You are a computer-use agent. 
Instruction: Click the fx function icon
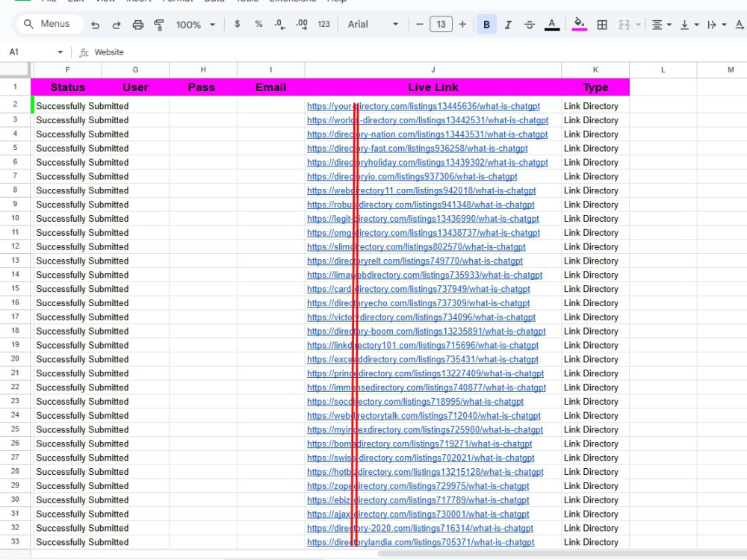pos(84,52)
